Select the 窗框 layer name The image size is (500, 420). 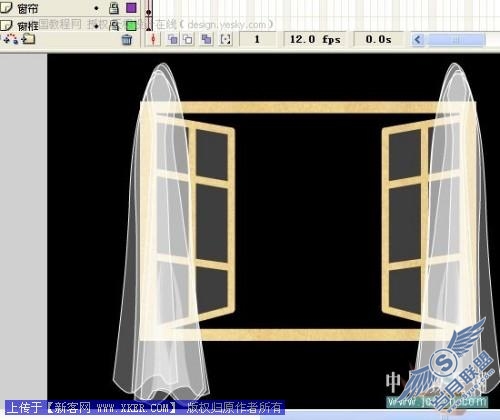(x=28, y=26)
